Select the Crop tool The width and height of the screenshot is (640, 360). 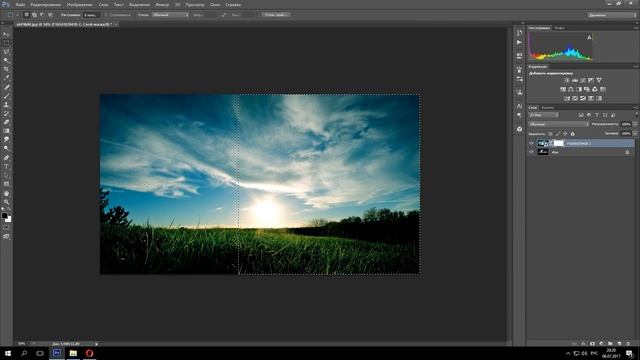pos(6,69)
